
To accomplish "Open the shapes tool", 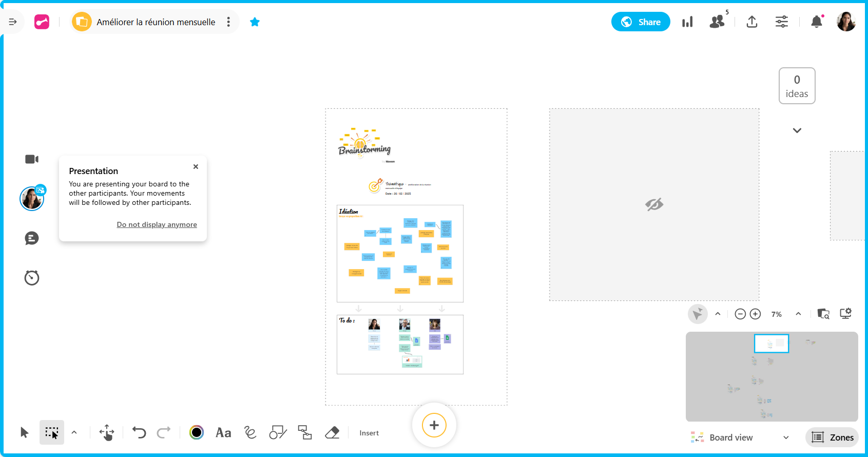I will (x=278, y=433).
